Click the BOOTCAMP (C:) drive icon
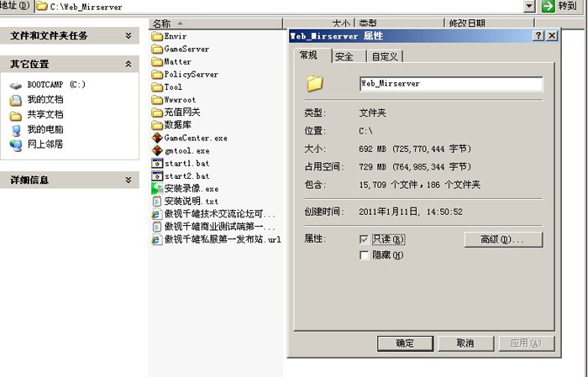Screen dimensions: 588x377 (16, 86)
